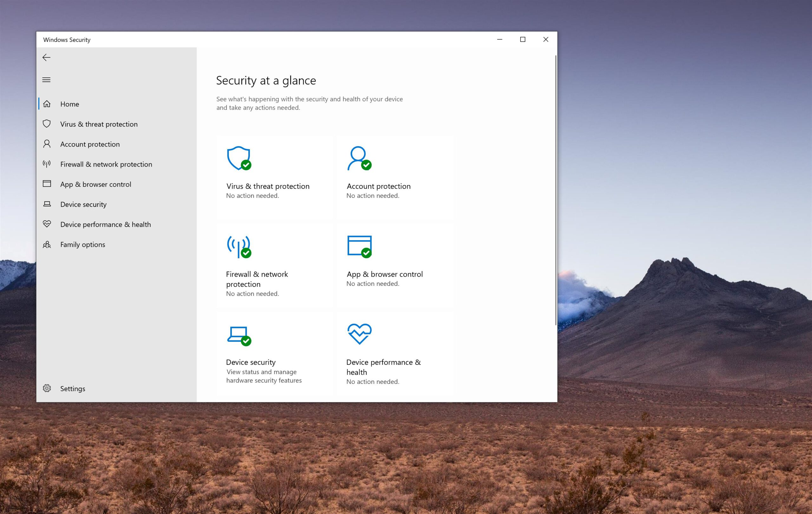Select the Device security laptop icon in sidebar

tap(47, 204)
